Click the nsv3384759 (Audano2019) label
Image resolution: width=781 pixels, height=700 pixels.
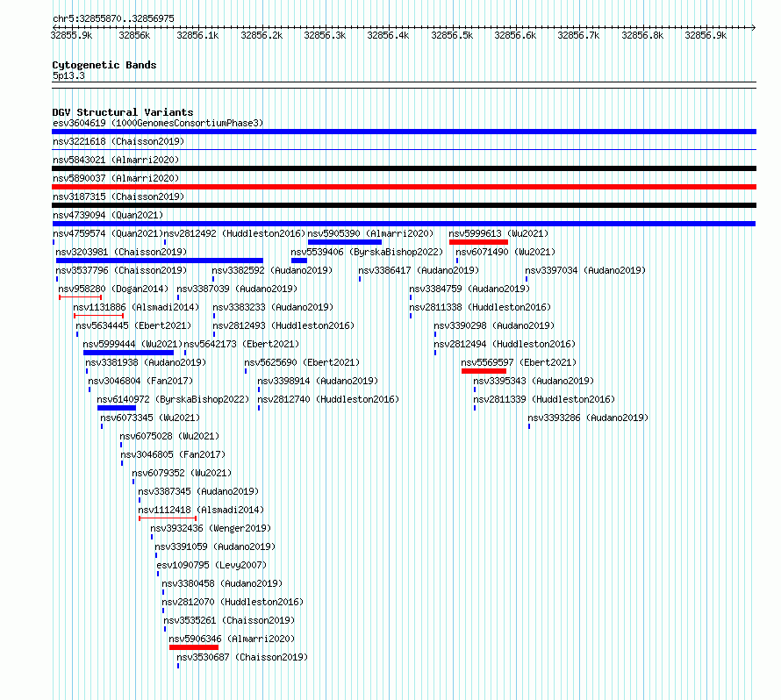click(469, 289)
